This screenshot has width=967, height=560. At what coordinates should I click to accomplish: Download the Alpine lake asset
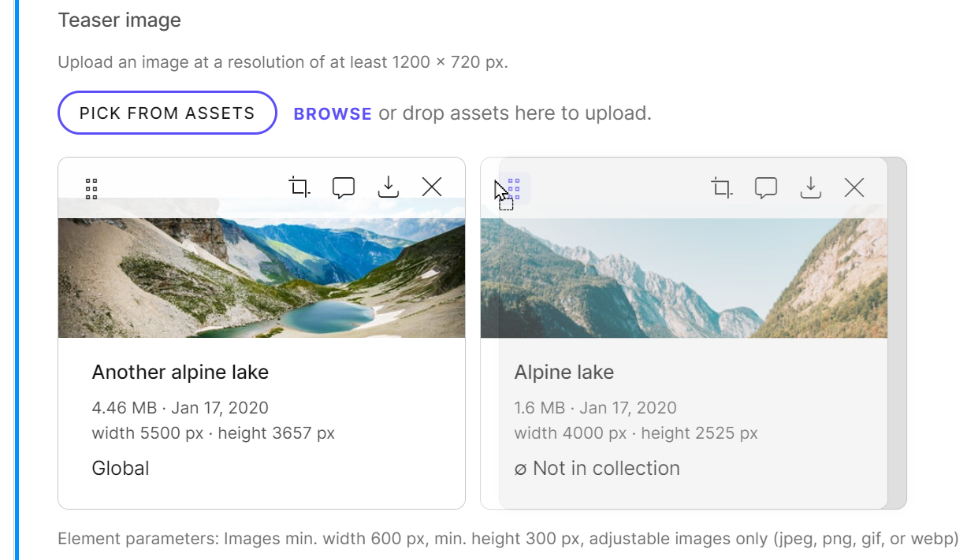(810, 187)
